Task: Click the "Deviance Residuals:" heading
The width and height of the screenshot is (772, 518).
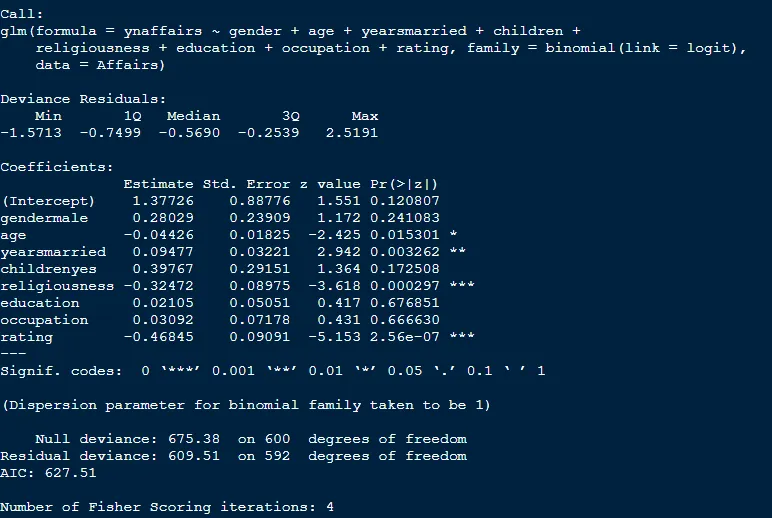Action: [x=80, y=99]
